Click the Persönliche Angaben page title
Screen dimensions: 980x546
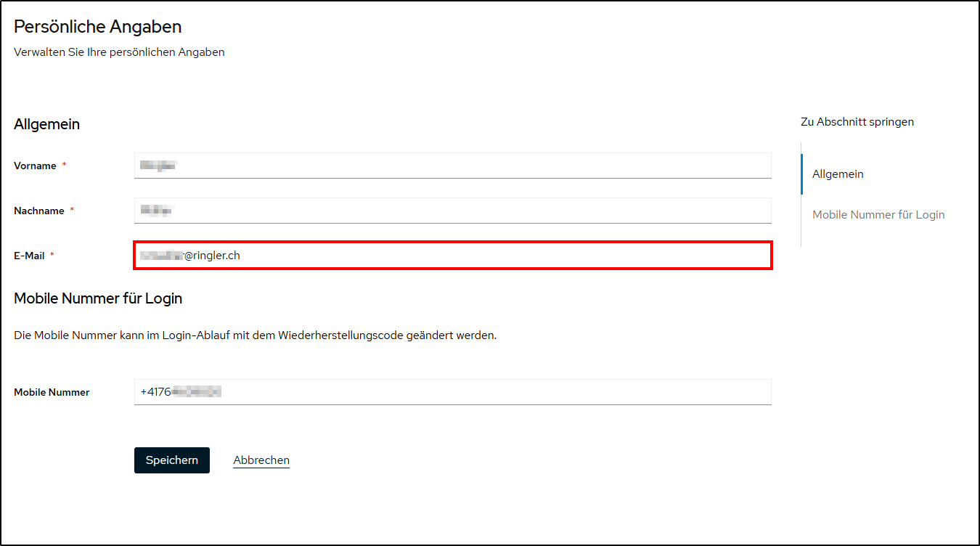click(x=98, y=27)
